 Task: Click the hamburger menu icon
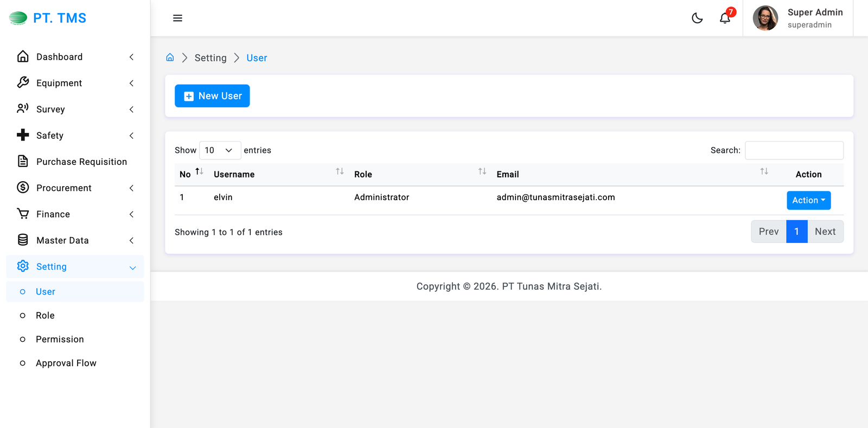177,18
